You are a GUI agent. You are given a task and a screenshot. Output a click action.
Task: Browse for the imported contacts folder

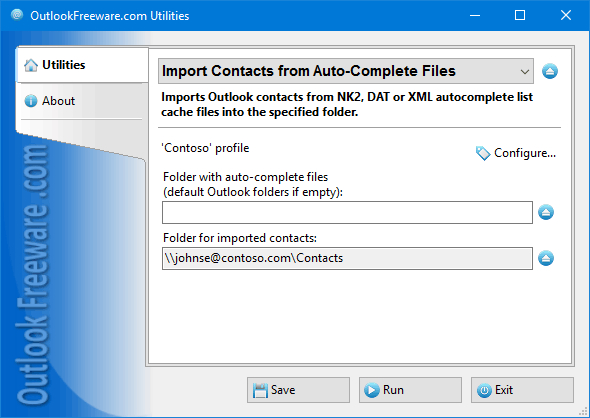(x=546, y=258)
